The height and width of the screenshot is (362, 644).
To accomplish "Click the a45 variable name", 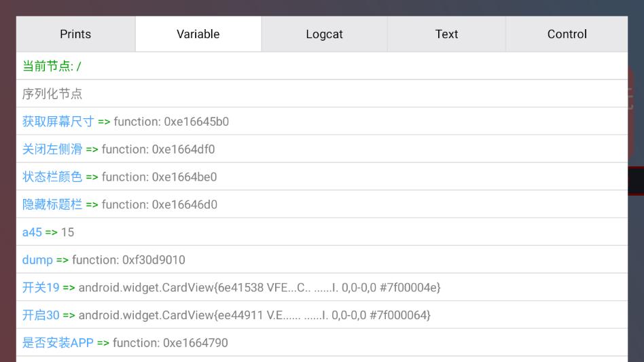I will click(32, 232).
